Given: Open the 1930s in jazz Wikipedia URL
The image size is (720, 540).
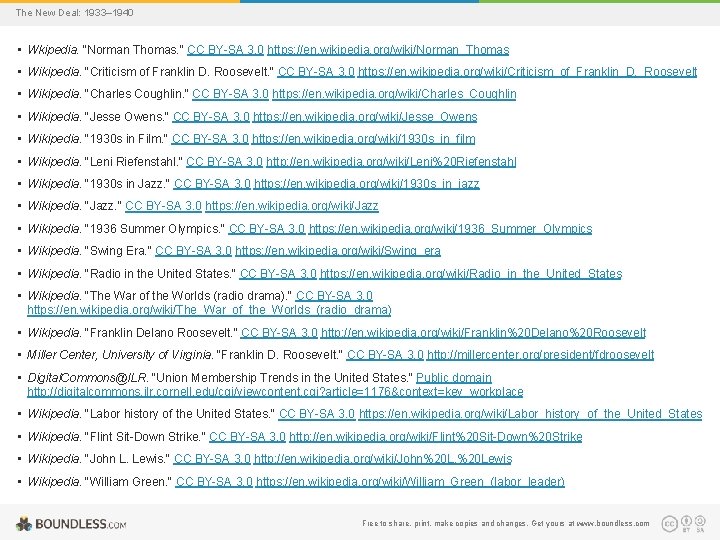Looking at the screenshot, I should pos(366,184).
